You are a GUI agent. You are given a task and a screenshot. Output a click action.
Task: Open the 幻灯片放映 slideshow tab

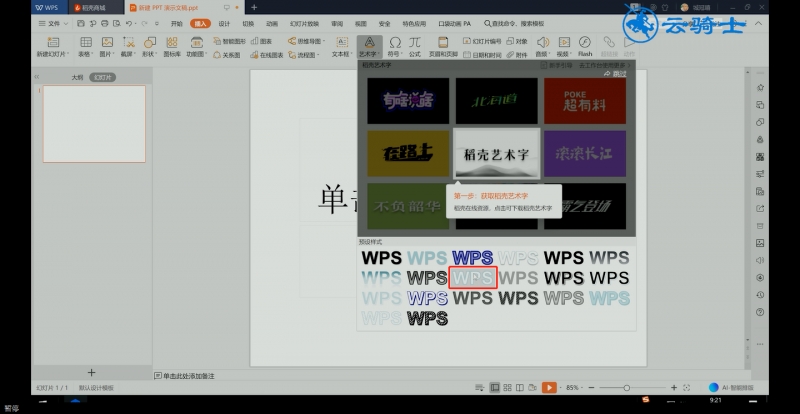coord(304,23)
